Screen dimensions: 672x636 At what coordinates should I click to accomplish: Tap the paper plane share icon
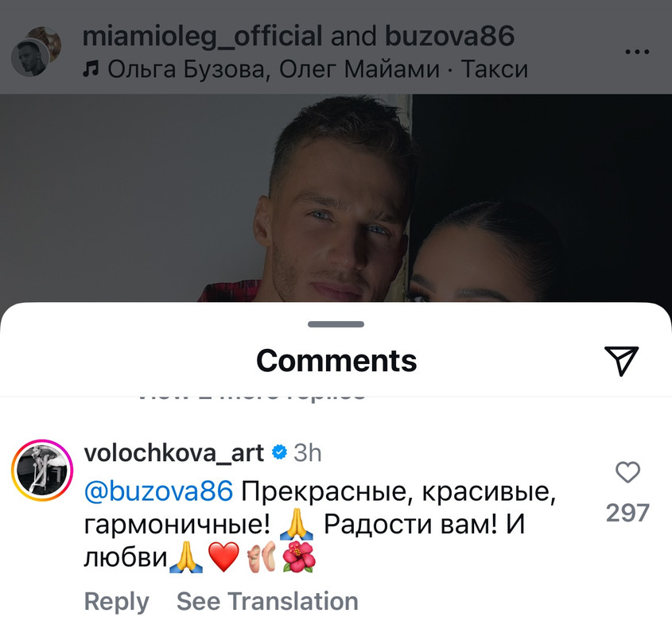click(621, 360)
